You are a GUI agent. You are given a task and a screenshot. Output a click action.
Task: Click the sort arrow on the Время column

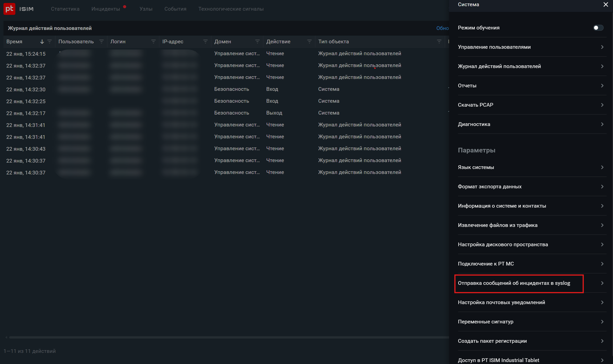pos(42,41)
